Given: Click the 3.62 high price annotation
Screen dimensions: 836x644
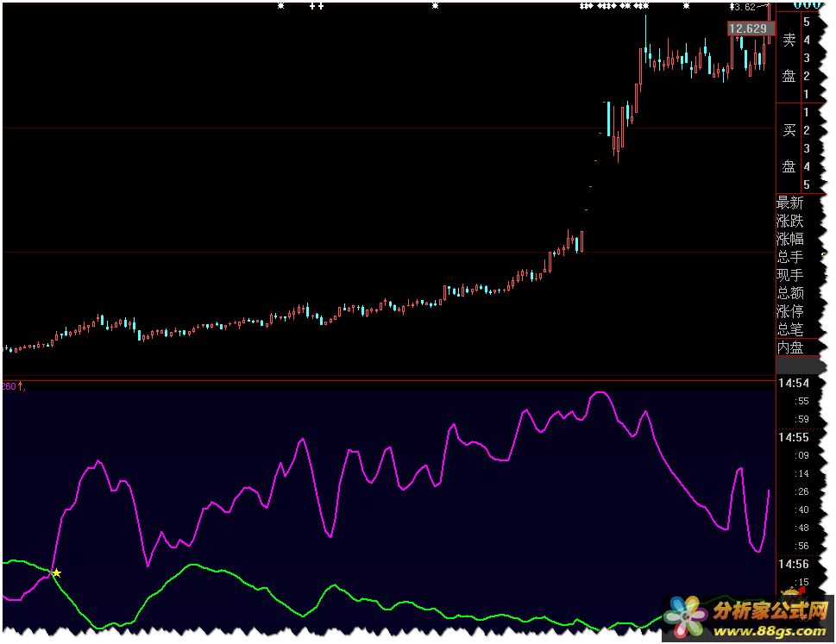Looking at the screenshot, I should point(743,7).
